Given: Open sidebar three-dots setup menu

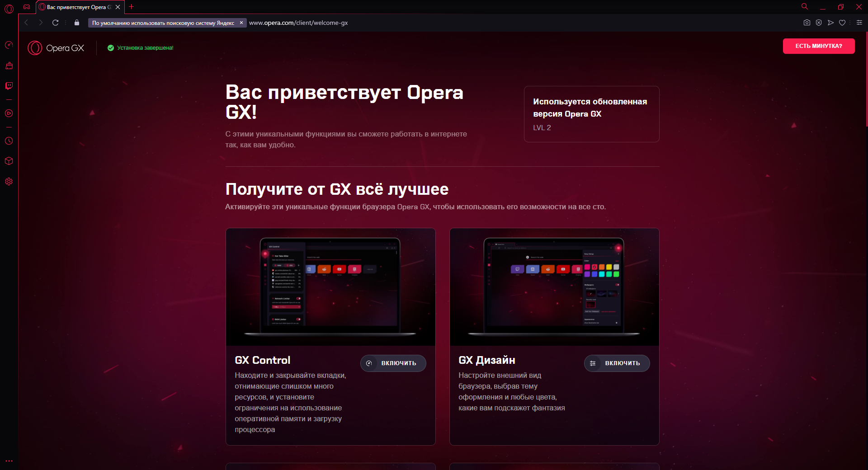Looking at the screenshot, I should (x=9, y=461).
